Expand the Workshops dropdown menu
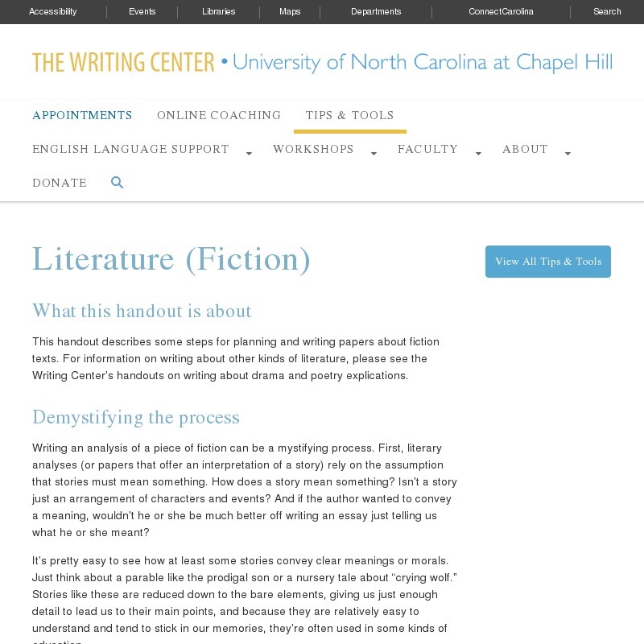This screenshot has width=644, height=644. [x=313, y=150]
